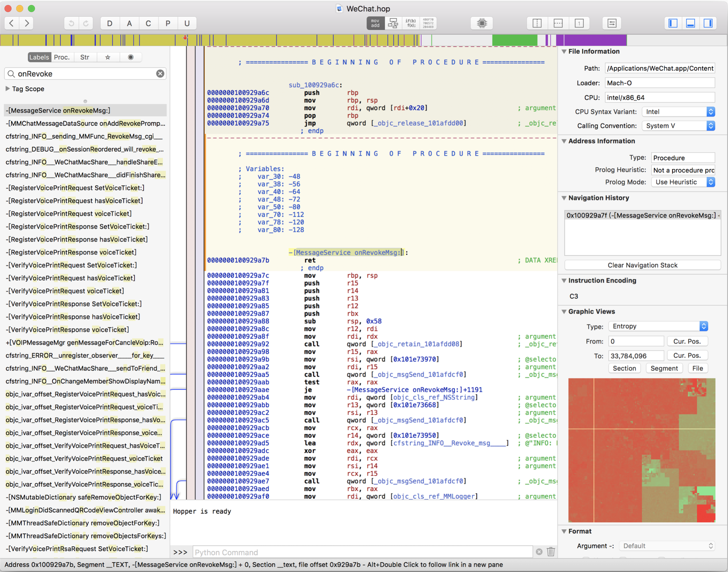Split the view horizontally
The width and height of the screenshot is (728, 572).
click(558, 23)
